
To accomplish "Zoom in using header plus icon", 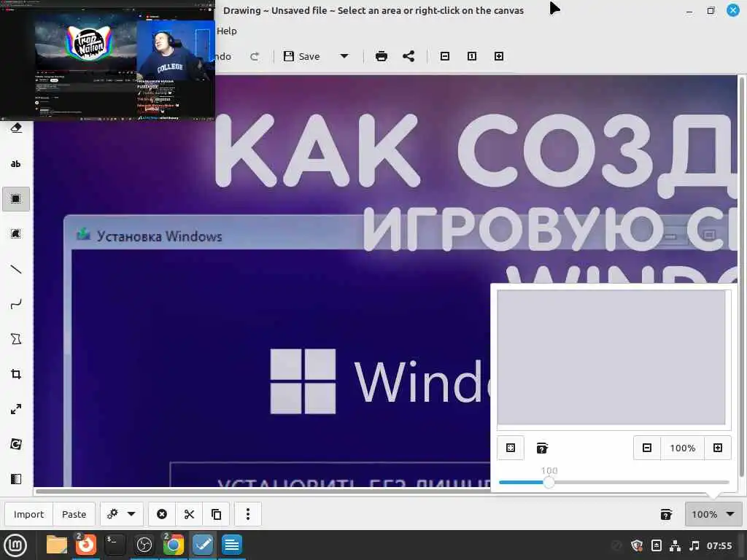I will (499, 57).
